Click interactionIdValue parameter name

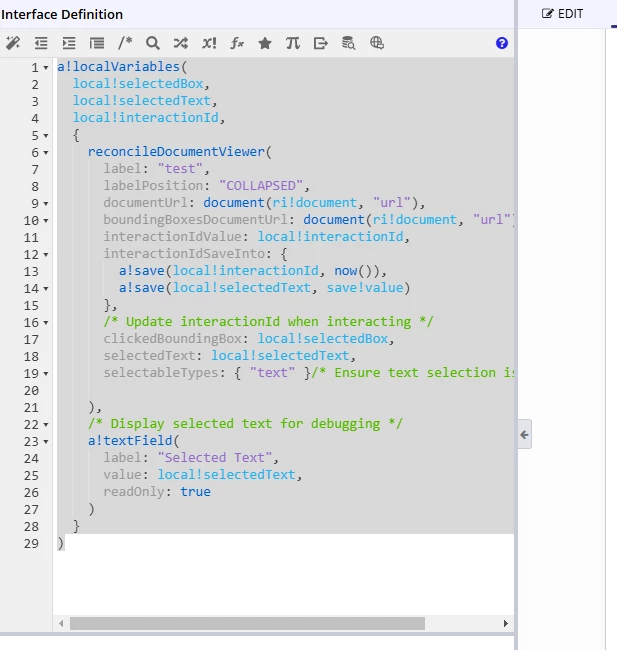pyautogui.click(x=172, y=237)
